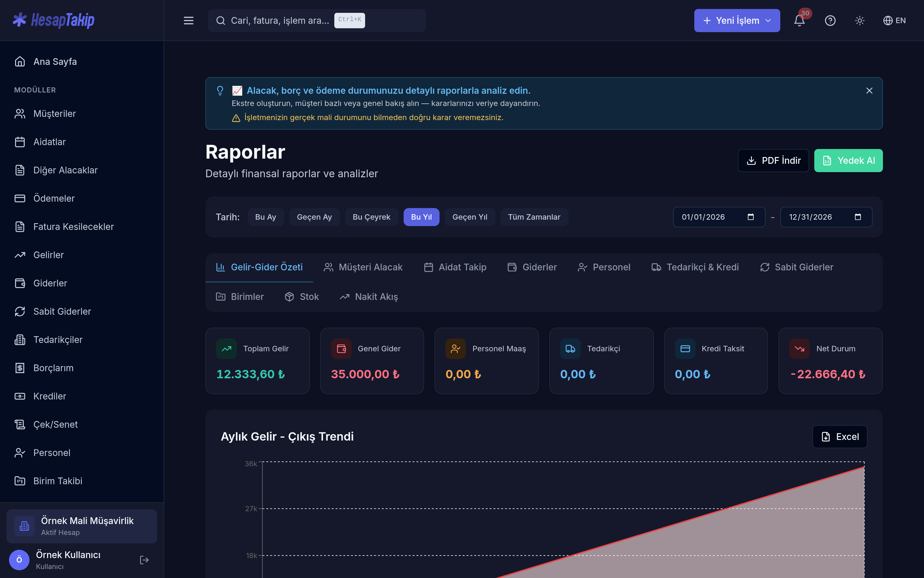Switch to Tedarikçi & Kredi tab
This screenshot has width=924, height=578.
point(695,267)
